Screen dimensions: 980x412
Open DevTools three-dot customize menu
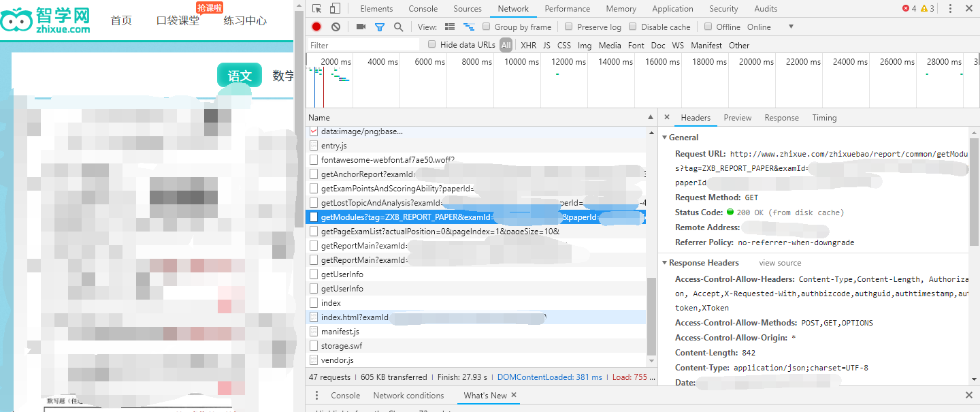coord(949,9)
